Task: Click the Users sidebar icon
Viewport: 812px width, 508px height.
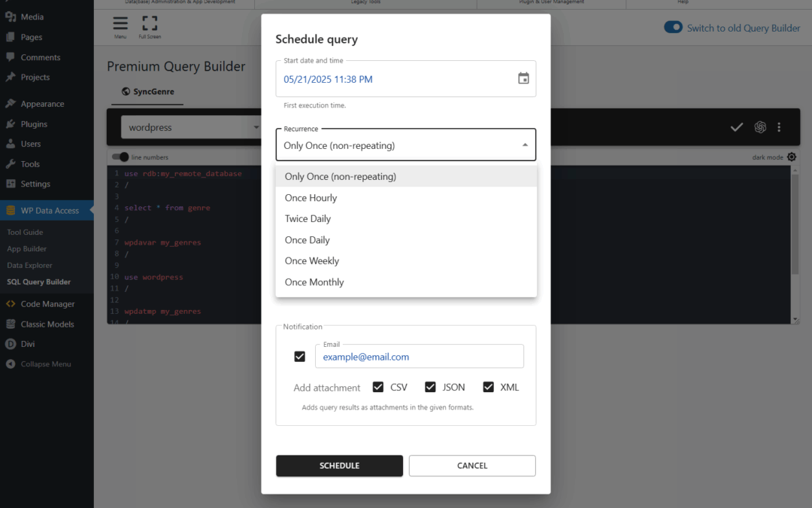Action: point(11,144)
